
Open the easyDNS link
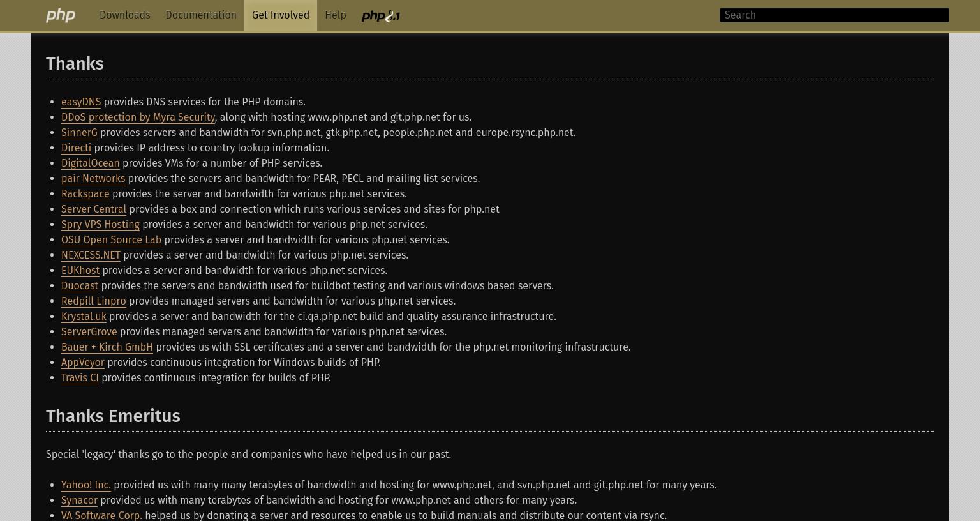click(81, 102)
